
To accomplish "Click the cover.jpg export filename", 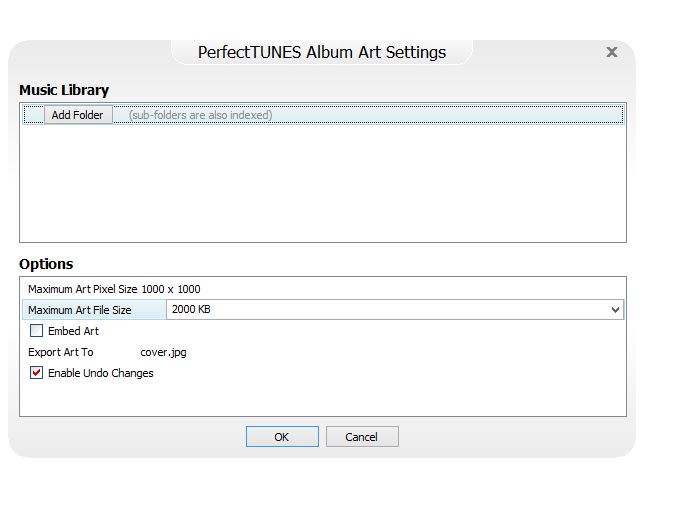I will [x=163, y=352].
